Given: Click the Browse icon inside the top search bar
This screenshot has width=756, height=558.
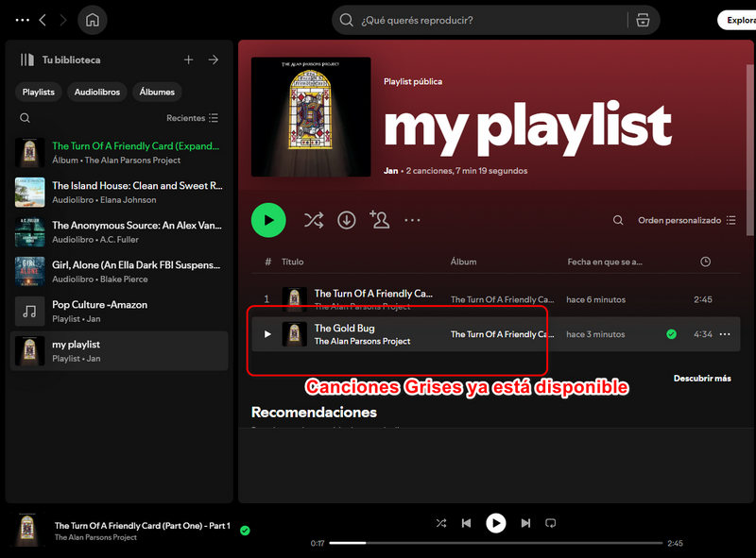Looking at the screenshot, I should [642, 20].
